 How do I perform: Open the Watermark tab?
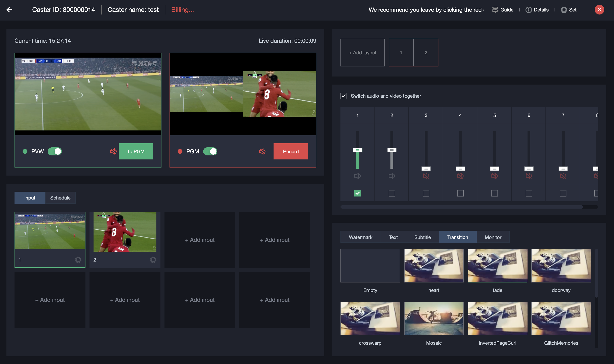[x=360, y=237]
